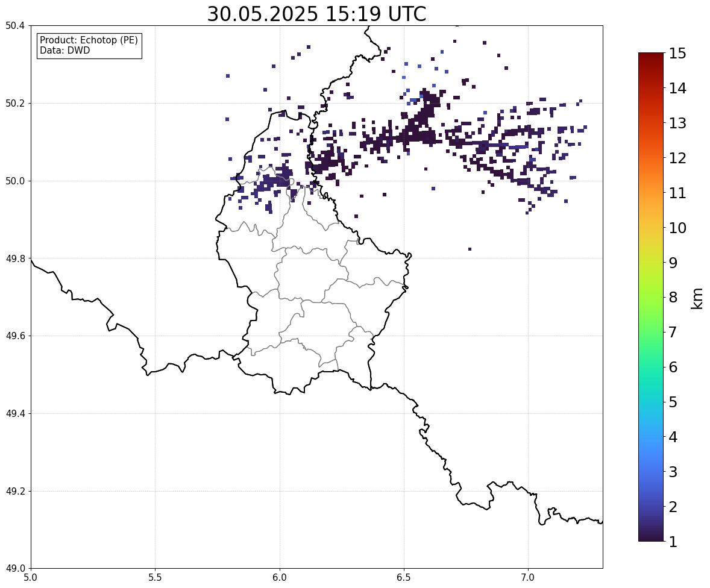Screen dimensions: 710x588
Task: Click the colorbar label 5
Action: coord(673,402)
